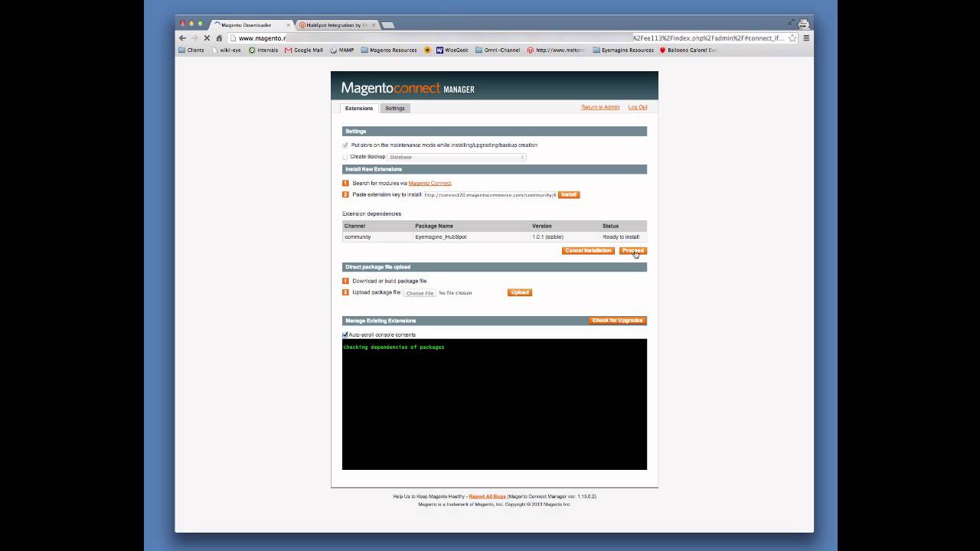The image size is (980, 551).
Task: Open the Omni-Channel bookmark folder
Action: (x=498, y=50)
